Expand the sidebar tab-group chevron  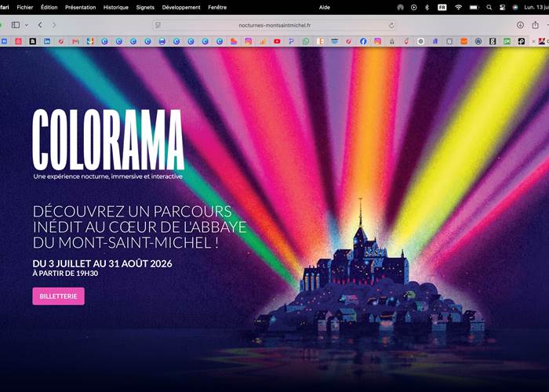(x=27, y=25)
